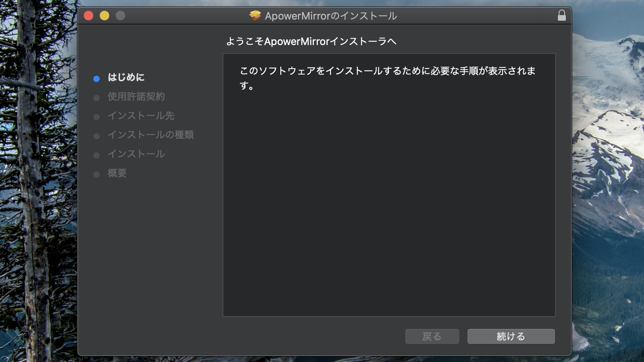Select the 概要 step in sidebar
644x362 pixels.
tap(117, 173)
